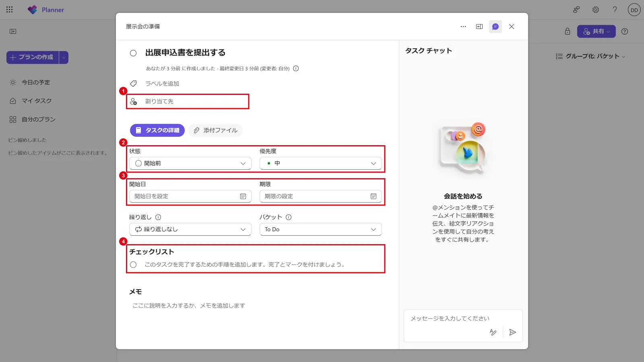Screen dimensions: 644x362
Task: Open 今日の予定 in sidebar
Action: pyautogui.click(x=30, y=82)
